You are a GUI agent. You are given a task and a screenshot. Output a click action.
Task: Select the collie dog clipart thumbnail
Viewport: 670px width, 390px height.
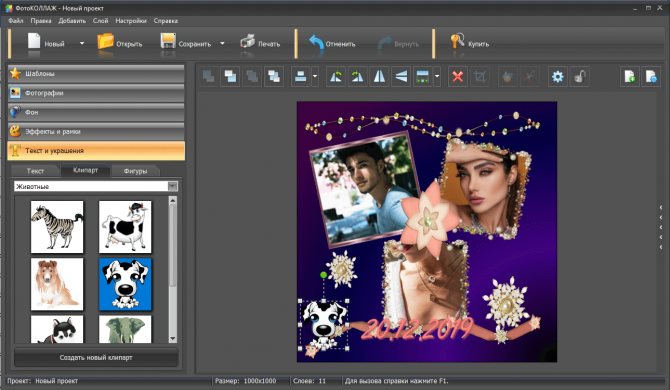57,284
